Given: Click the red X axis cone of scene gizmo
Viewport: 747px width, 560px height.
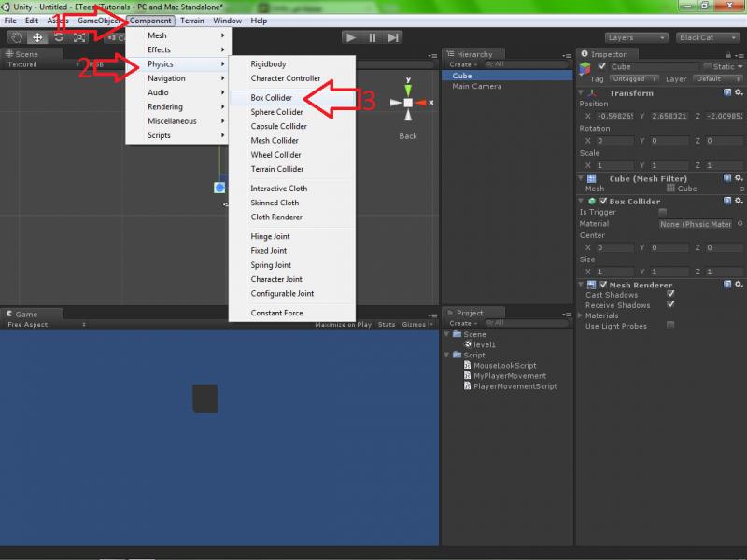Looking at the screenshot, I should [421, 103].
